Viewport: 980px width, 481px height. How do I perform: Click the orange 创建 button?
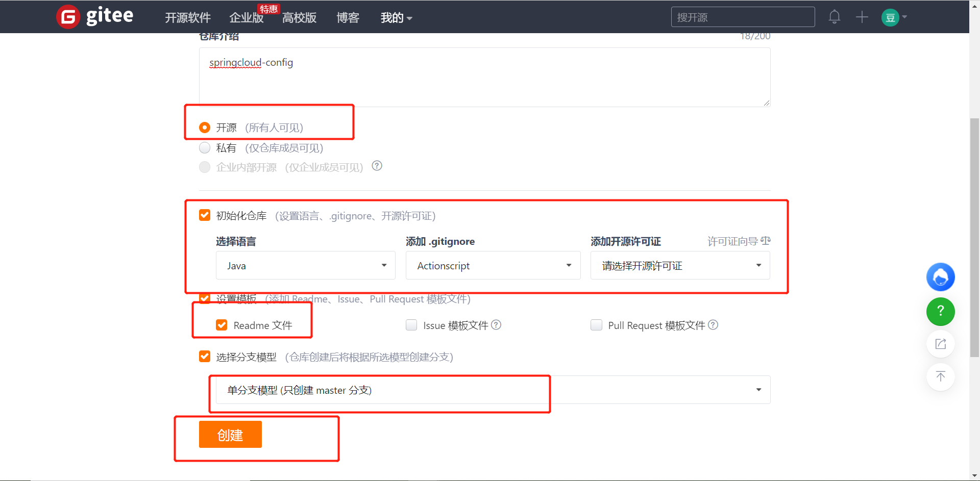tap(230, 435)
